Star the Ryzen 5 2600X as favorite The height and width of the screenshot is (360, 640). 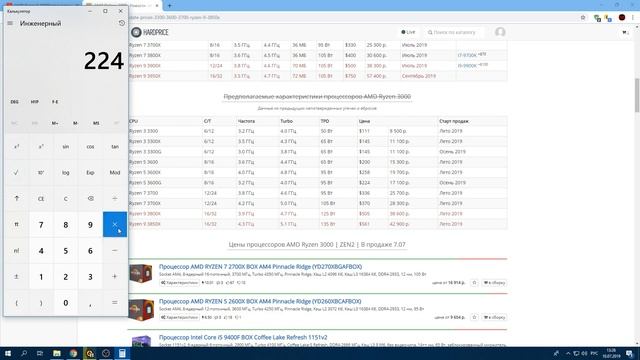point(474,317)
